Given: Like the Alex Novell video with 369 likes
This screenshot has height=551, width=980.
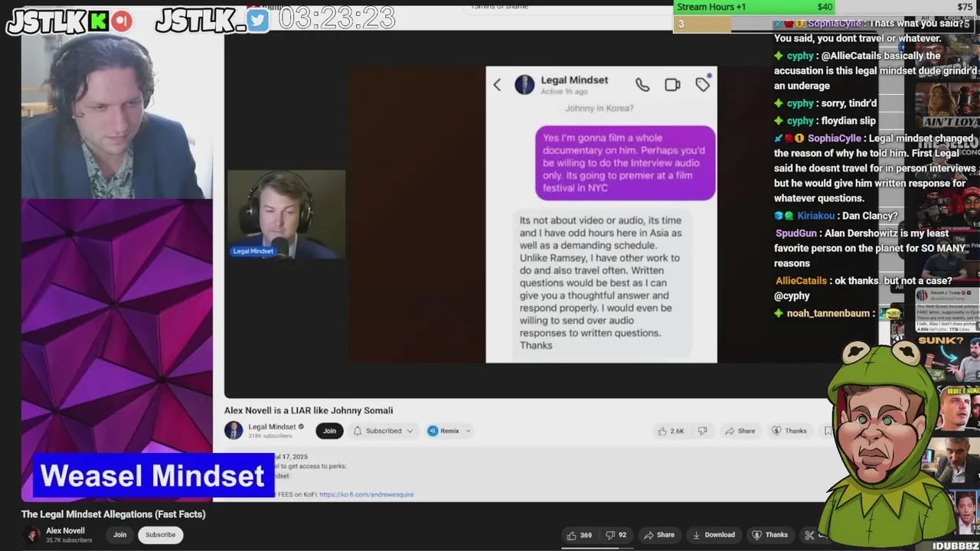Looking at the screenshot, I should click(579, 535).
